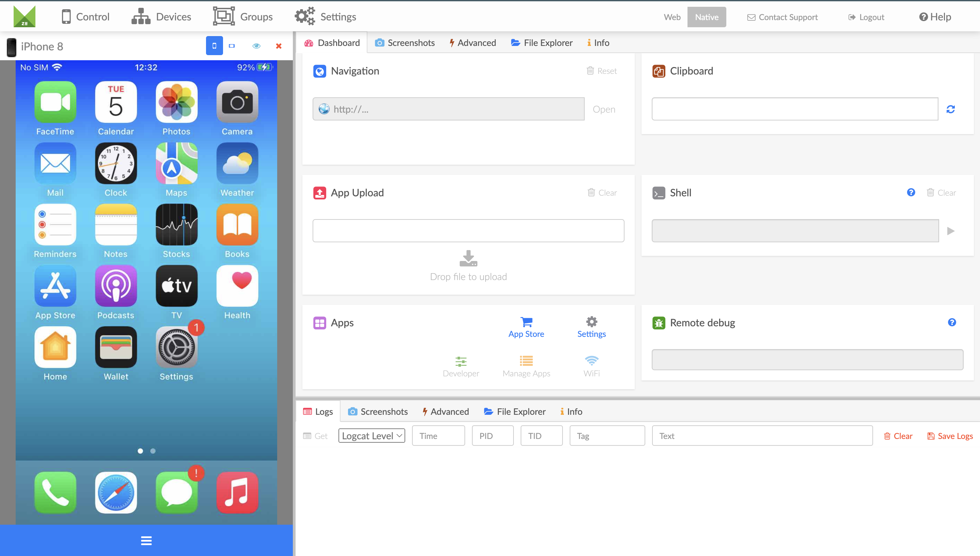Toggle device view eye icon
This screenshot has height=556, width=980.
coord(256,46)
